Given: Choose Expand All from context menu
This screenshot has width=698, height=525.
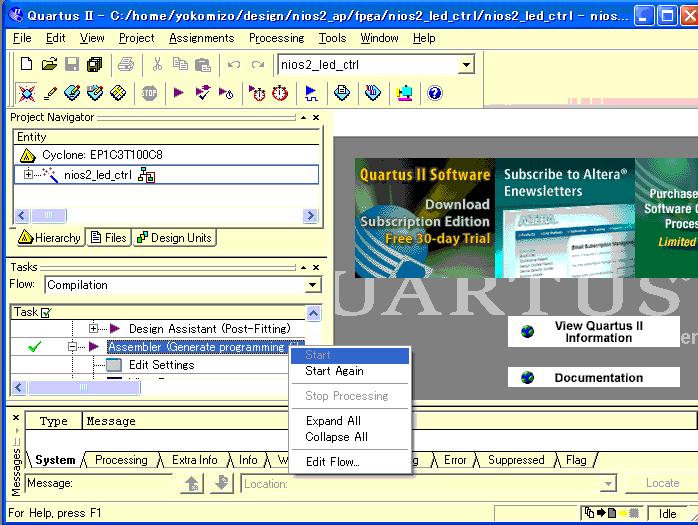Looking at the screenshot, I should (x=350, y=421).
